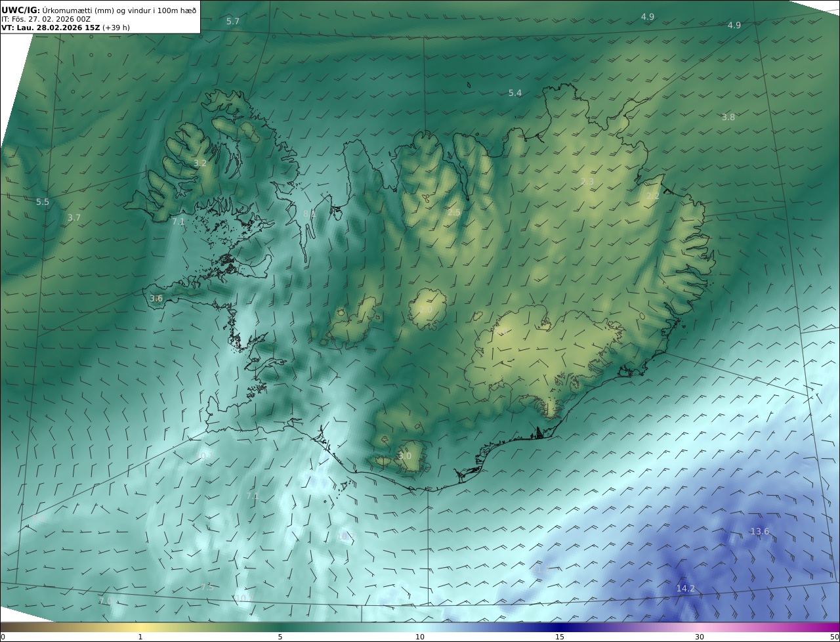Click the 15 tick label on the colorbar
Screen dimensions: 840x642
tap(560, 637)
